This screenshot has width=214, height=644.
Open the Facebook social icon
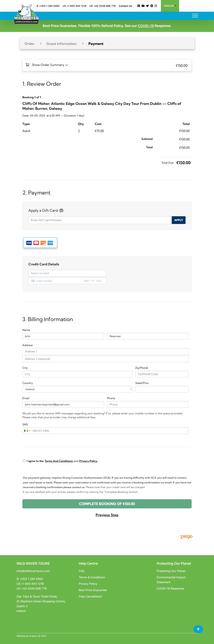[x=139, y=6]
